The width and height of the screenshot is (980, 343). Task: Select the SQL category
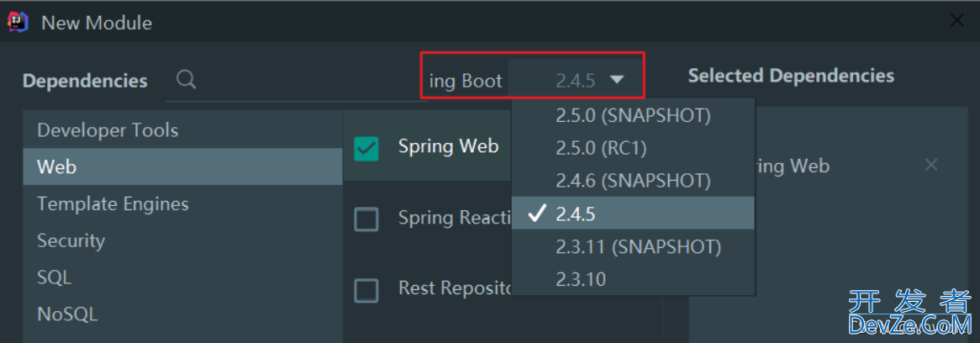(182, 277)
